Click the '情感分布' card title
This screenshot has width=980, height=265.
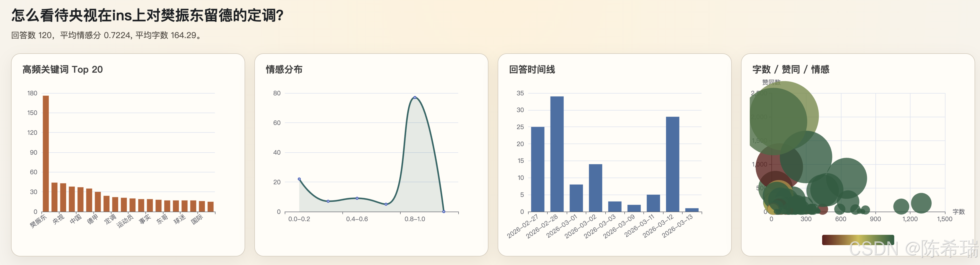pos(284,69)
